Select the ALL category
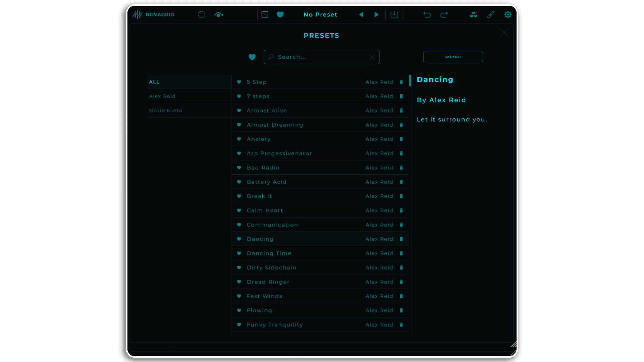Viewport: 644px width, 362px height. [189, 82]
